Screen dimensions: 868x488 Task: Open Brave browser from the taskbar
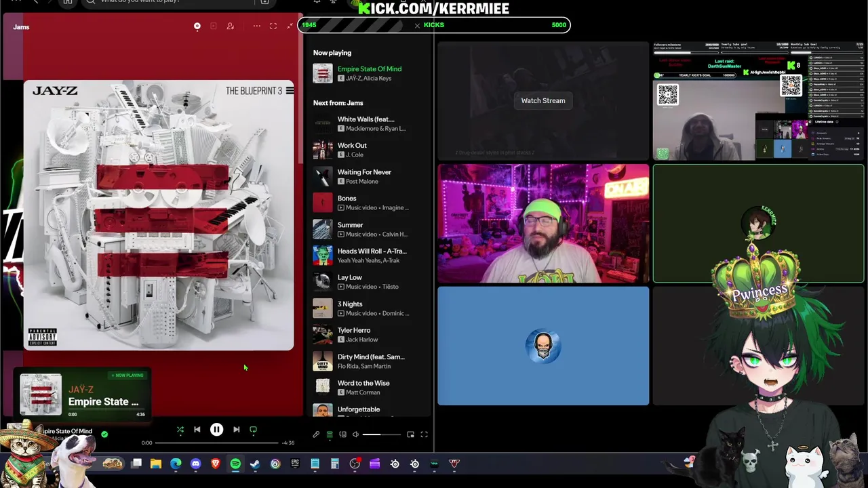[216, 464]
